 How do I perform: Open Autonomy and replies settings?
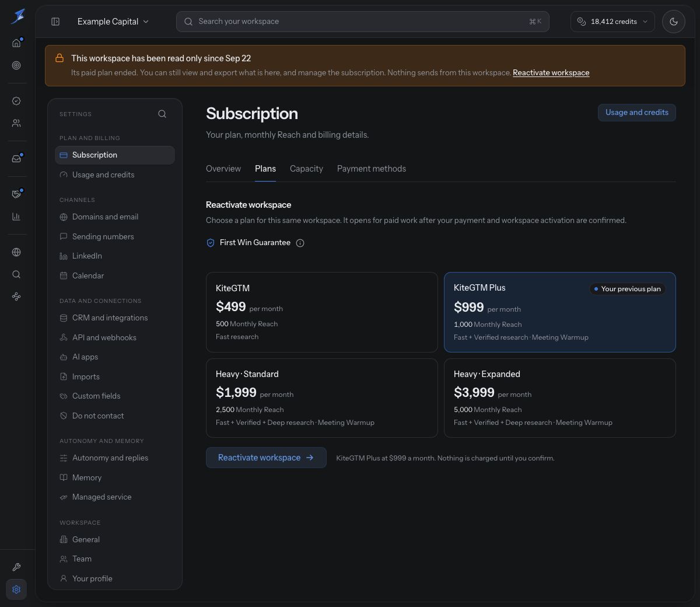(115, 458)
